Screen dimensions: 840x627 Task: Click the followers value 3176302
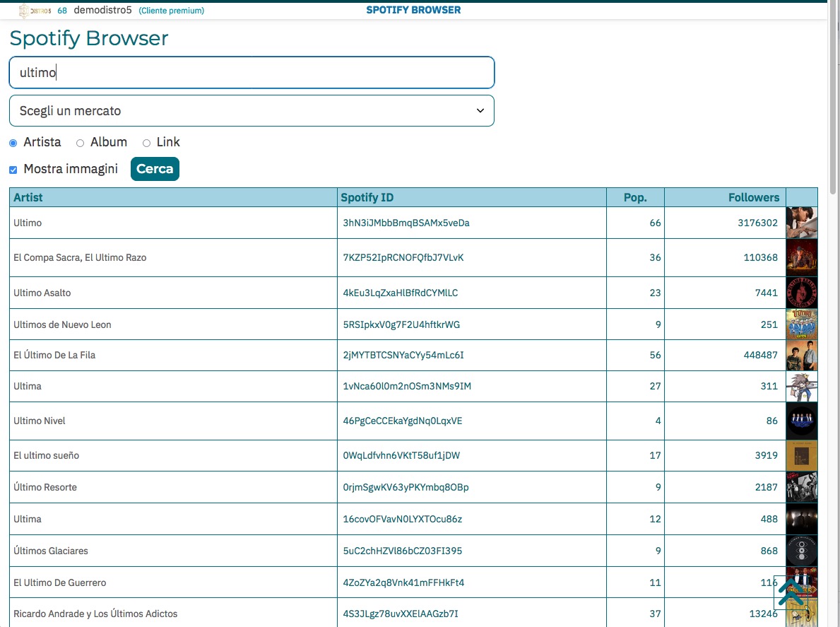757,223
